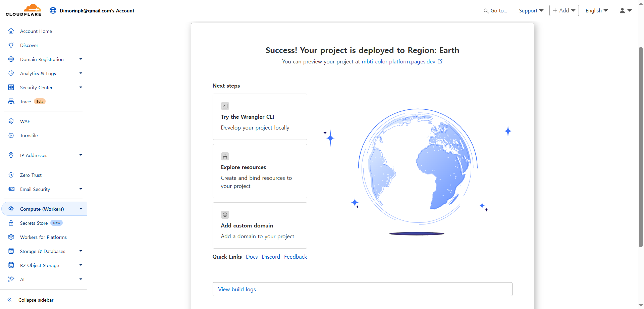This screenshot has height=309, width=644.
Task: Expand Analytics & Logs submenu arrow
Action: click(81, 73)
